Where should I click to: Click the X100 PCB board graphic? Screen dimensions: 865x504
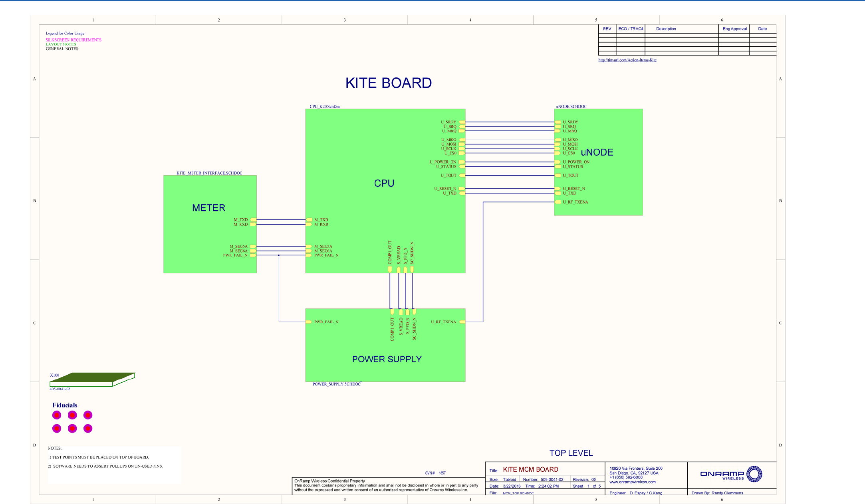tap(92, 379)
